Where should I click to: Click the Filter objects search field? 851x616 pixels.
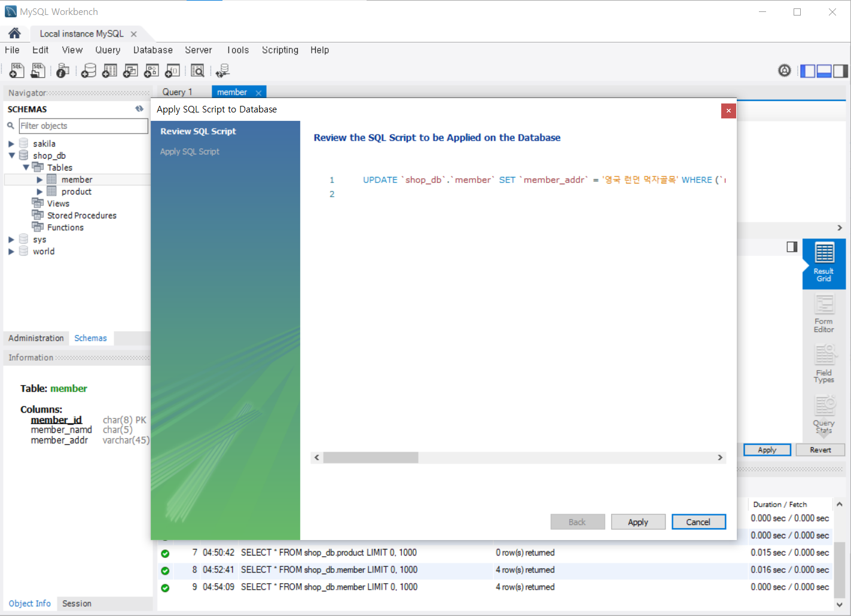tap(83, 126)
